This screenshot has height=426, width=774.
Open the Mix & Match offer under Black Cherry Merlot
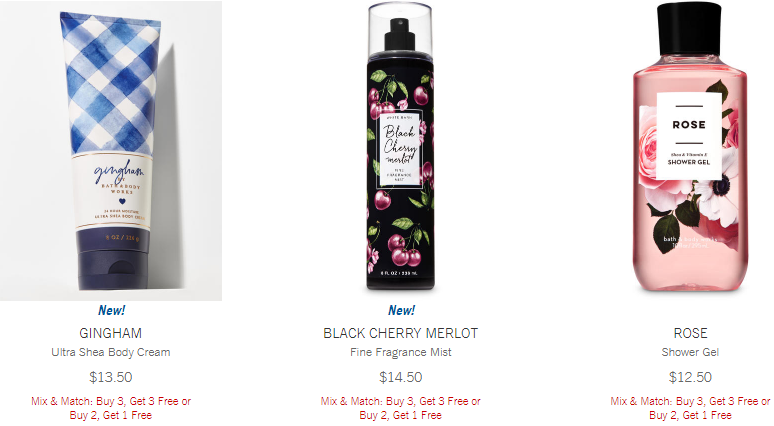click(400, 408)
